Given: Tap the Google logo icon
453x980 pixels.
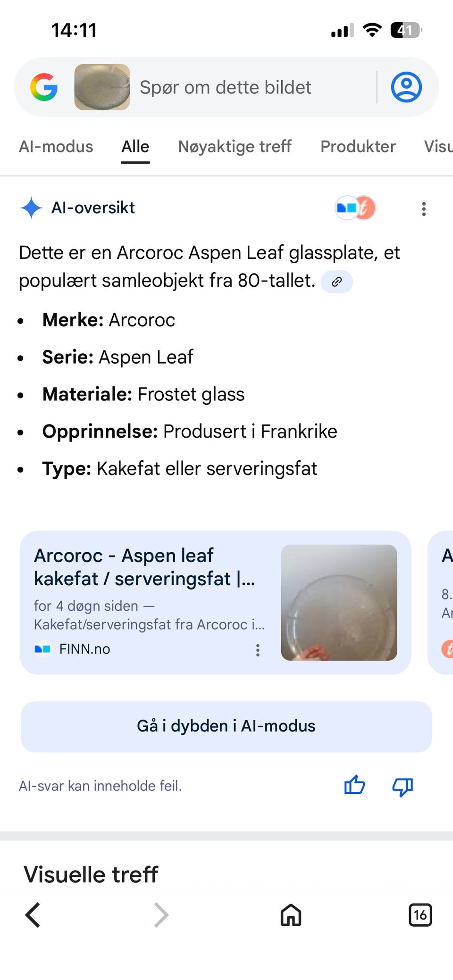Looking at the screenshot, I should coord(44,87).
